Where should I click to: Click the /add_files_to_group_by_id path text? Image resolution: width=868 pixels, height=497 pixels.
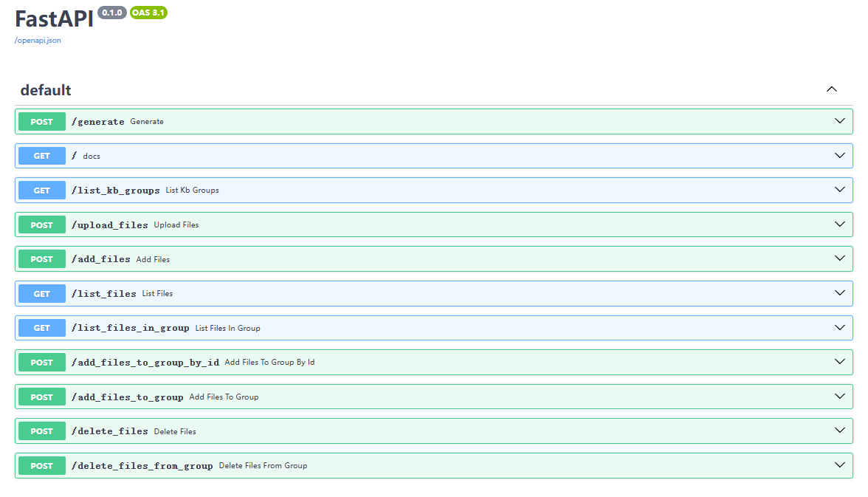[x=145, y=363]
